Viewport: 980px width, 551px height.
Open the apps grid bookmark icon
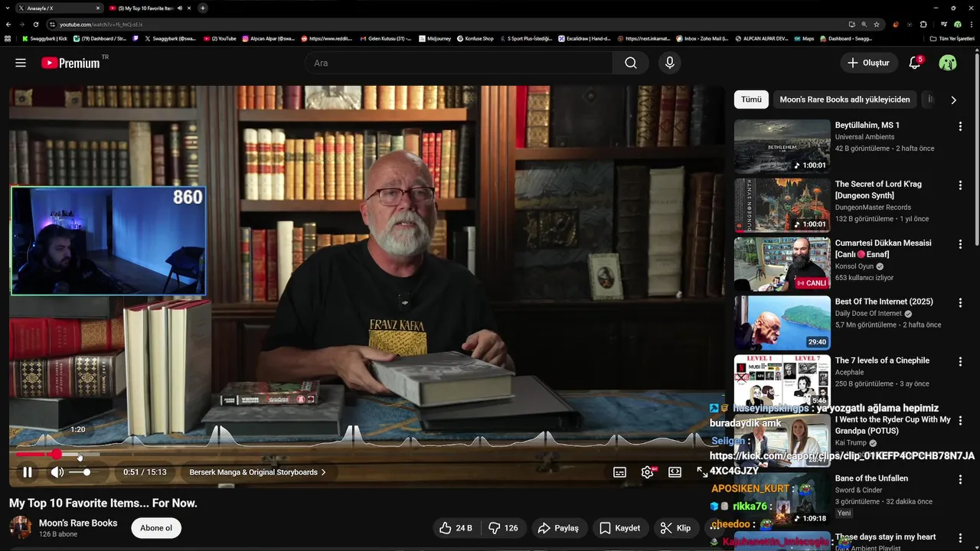pyautogui.click(x=8, y=38)
